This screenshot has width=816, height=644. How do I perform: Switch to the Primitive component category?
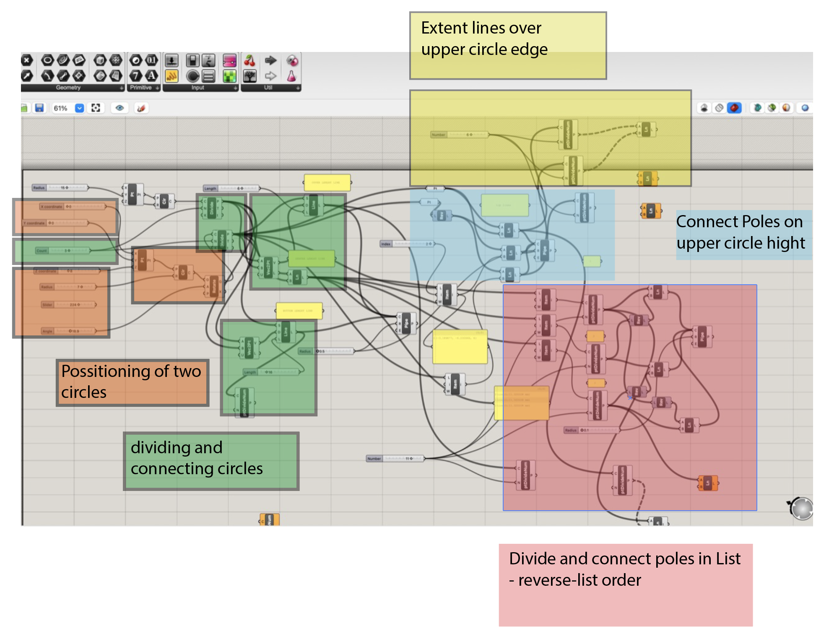[x=141, y=88]
